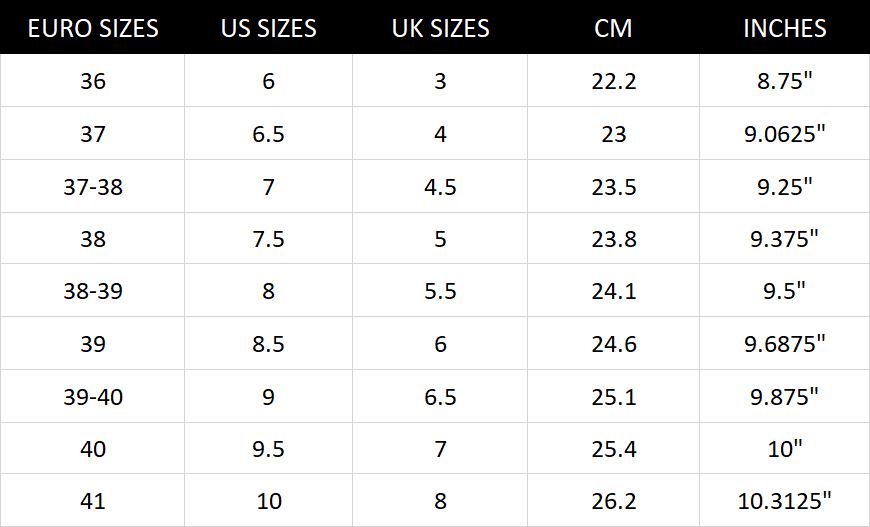Click the EURO SIZES column header
Image resolution: width=870 pixels, height=527 pixels.
(x=93, y=28)
